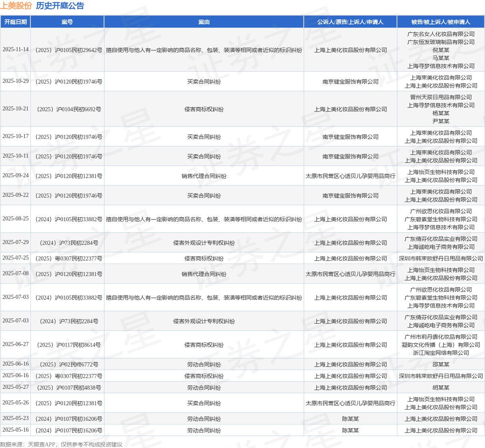
Task: Click the 公诉人/原告/上诉人/申请人 column header
Action: (x=351, y=22)
